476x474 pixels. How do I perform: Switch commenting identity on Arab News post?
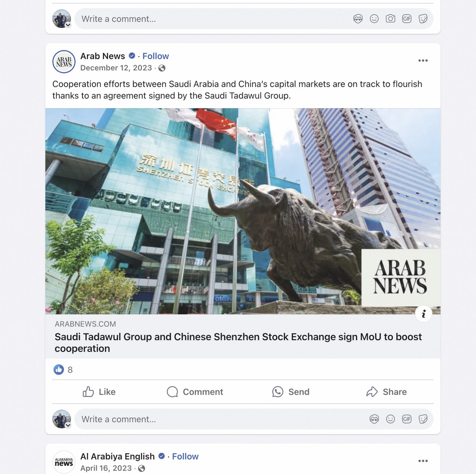pyautogui.click(x=62, y=419)
